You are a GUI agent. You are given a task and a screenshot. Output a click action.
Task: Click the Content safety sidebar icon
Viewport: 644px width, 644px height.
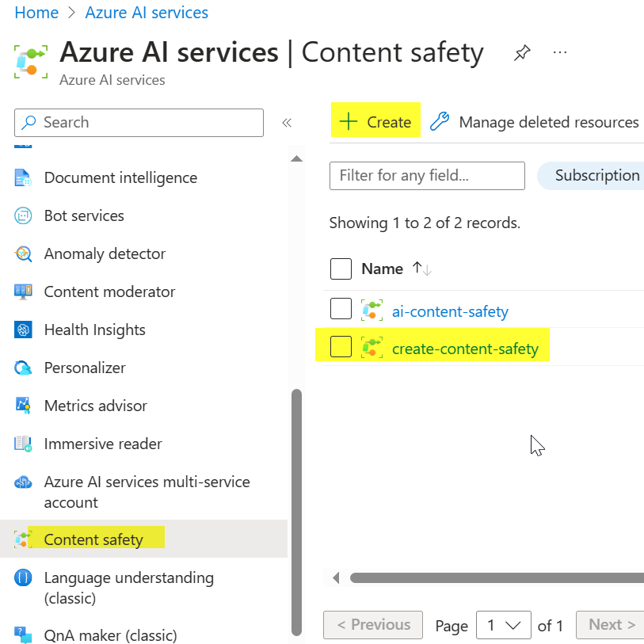(x=23, y=539)
